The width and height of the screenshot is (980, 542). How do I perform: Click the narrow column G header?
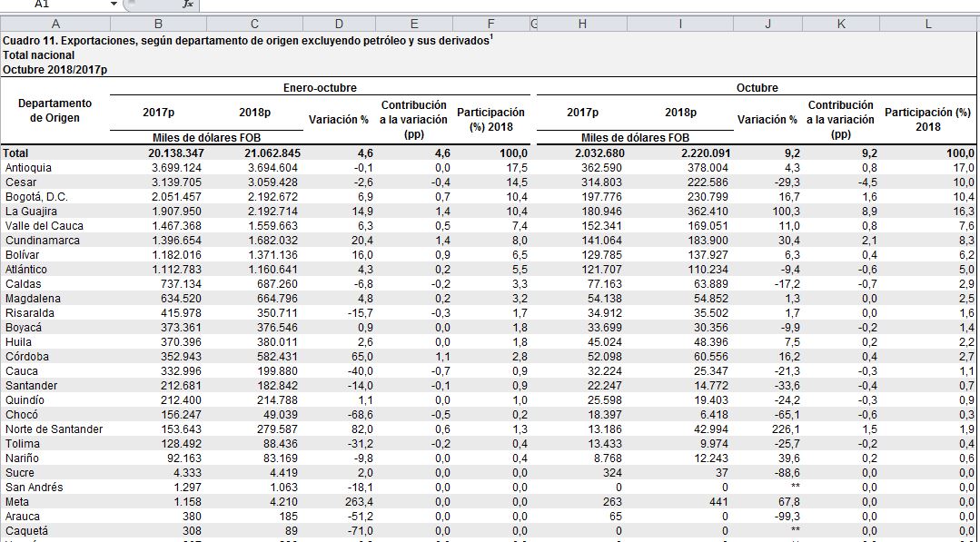[x=532, y=25]
